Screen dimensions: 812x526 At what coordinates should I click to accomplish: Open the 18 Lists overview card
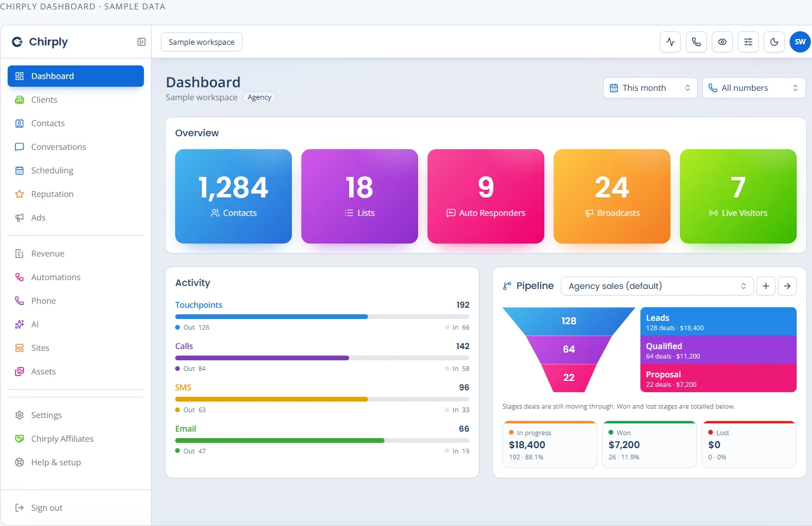coord(360,196)
